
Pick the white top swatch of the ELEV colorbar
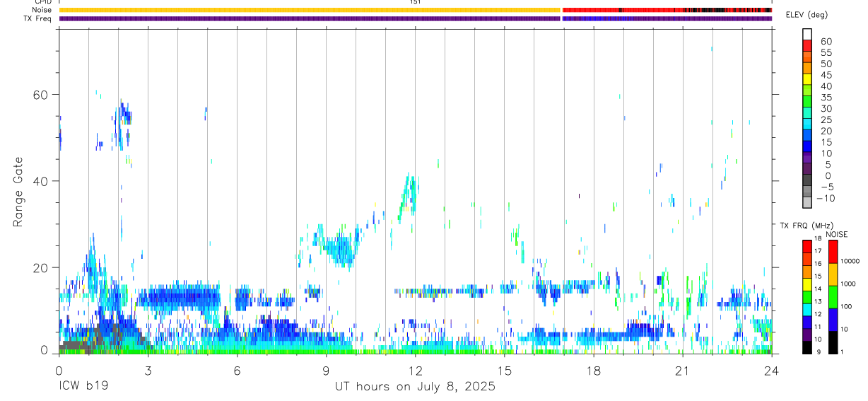pos(807,34)
